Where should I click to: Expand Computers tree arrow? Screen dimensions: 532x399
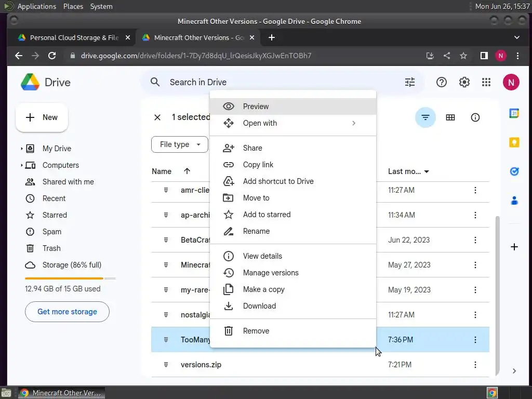pos(21,165)
